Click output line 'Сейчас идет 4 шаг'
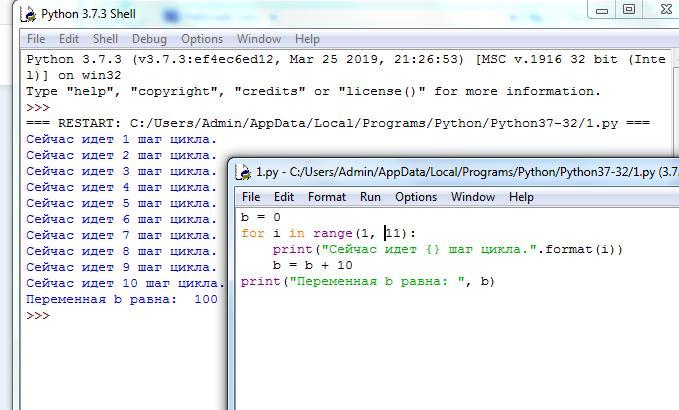 coord(121,187)
